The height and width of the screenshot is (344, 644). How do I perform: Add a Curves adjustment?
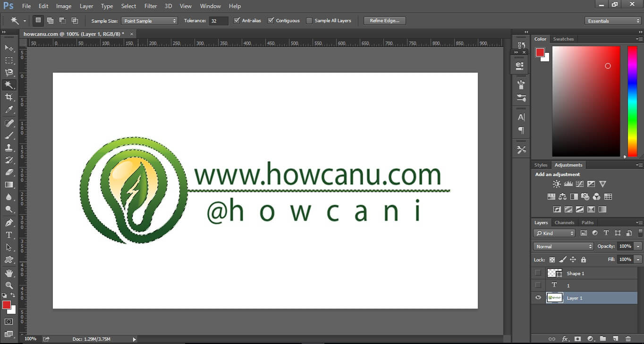pos(580,184)
